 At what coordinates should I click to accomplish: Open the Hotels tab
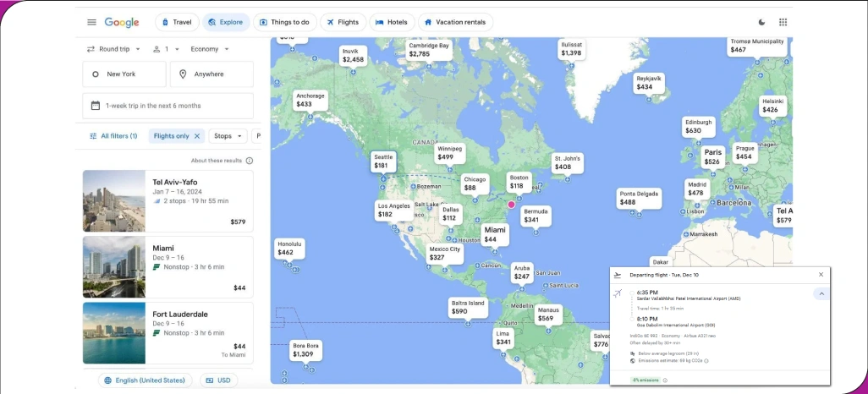pos(392,22)
